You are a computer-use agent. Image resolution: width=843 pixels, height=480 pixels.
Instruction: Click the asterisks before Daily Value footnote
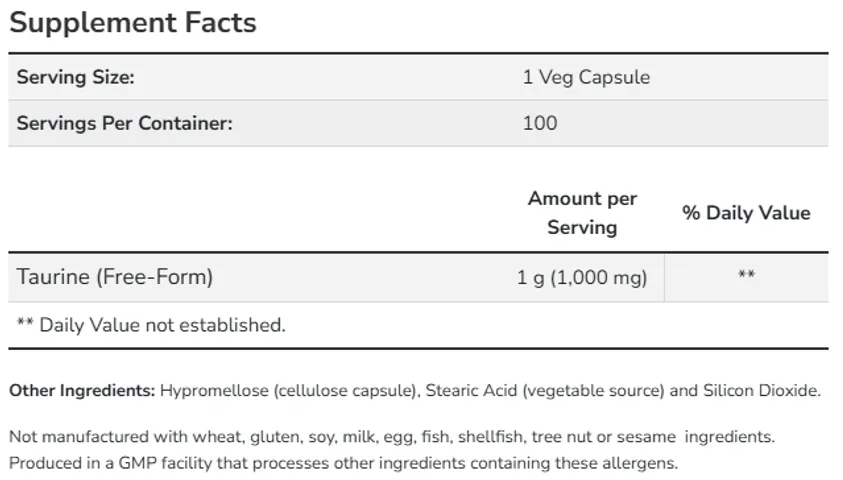click(x=25, y=323)
